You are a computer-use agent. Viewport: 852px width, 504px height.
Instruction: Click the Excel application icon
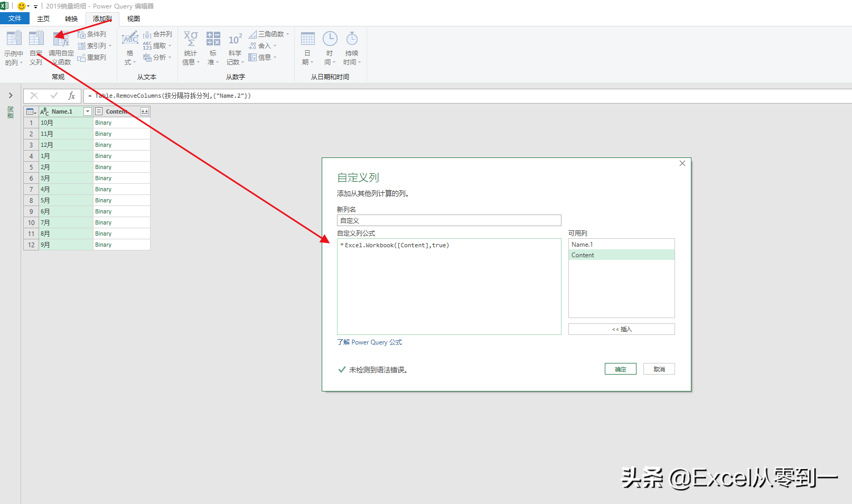point(4,6)
